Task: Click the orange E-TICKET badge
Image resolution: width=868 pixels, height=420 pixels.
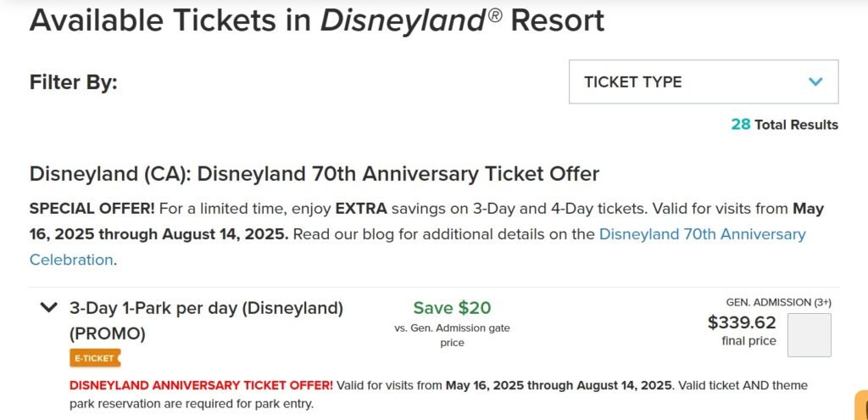Action: tap(95, 358)
